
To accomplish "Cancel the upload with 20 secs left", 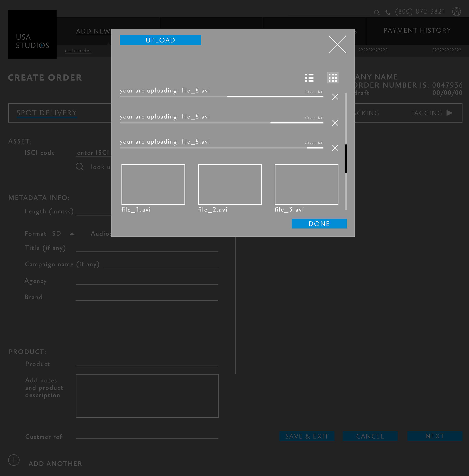I will click(x=335, y=148).
